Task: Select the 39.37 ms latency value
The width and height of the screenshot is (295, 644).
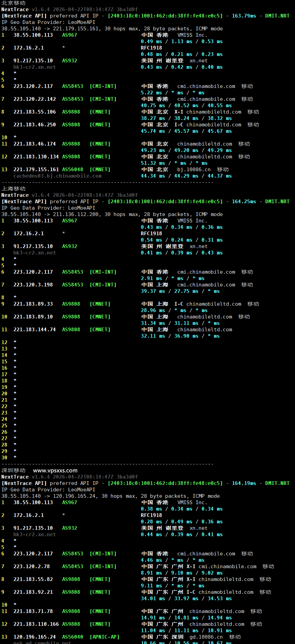Action: tap(153, 291)
